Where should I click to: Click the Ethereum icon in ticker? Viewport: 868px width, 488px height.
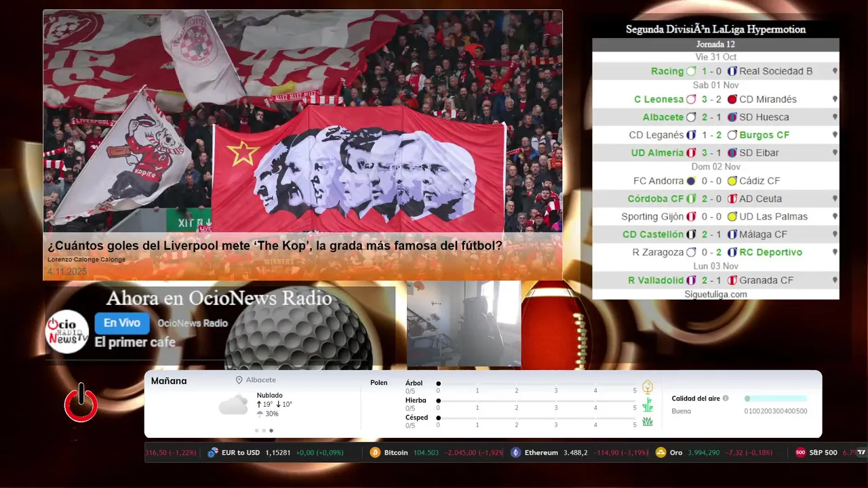point(515,453)
